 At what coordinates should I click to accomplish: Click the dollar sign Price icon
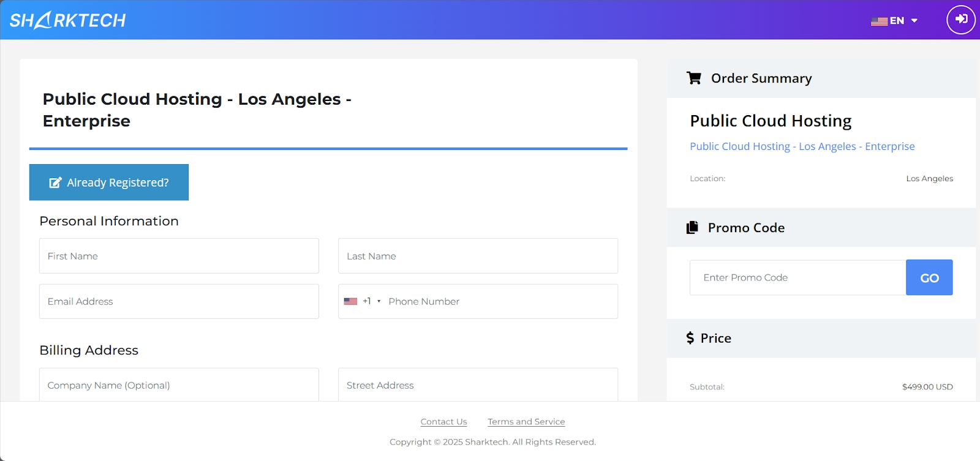(x=690, y=338)
